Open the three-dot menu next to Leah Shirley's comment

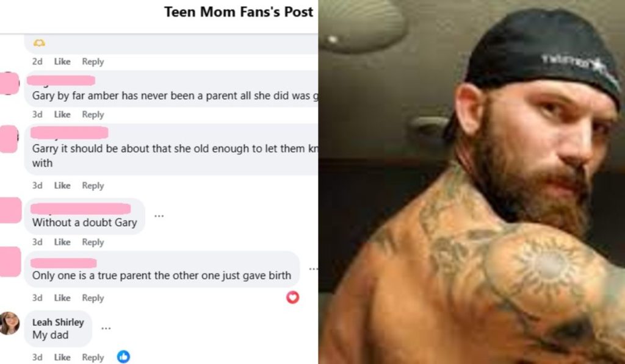click(106, 327)
